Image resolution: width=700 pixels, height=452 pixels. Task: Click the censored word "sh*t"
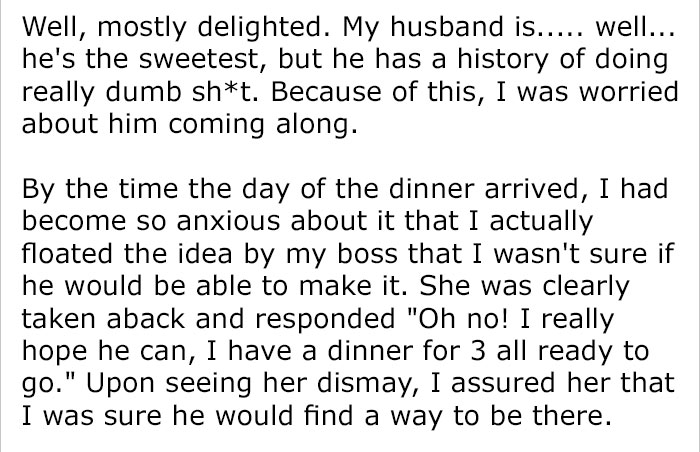click(x=245, y=94)
